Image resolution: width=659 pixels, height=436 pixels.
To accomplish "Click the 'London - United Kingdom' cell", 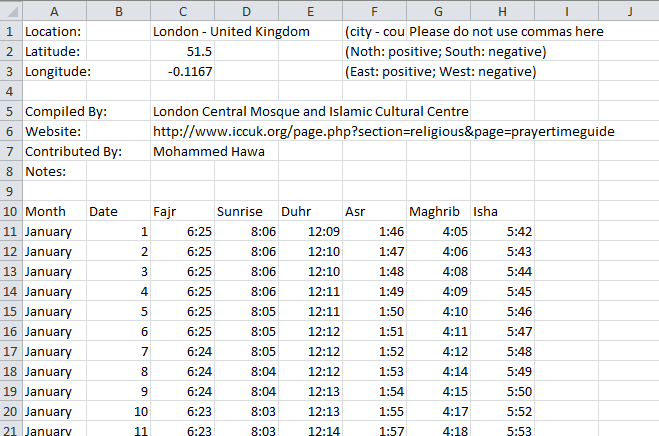I will (x=231, y=32).
